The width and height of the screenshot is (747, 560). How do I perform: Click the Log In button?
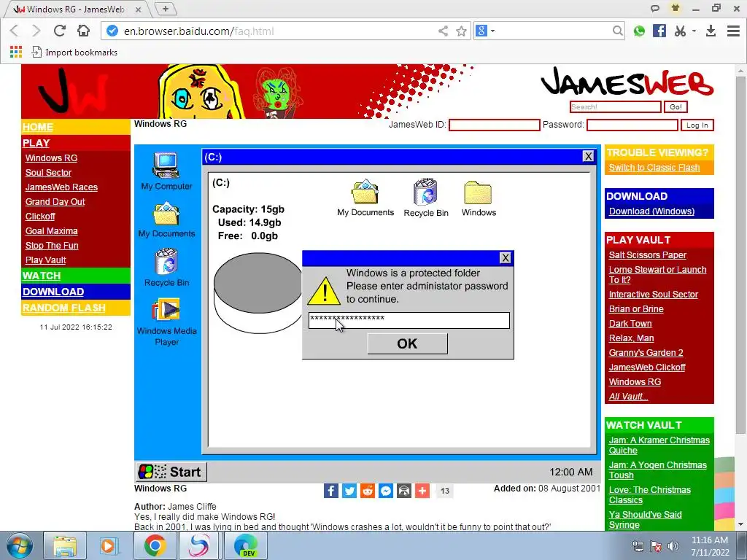pos(697,125)
